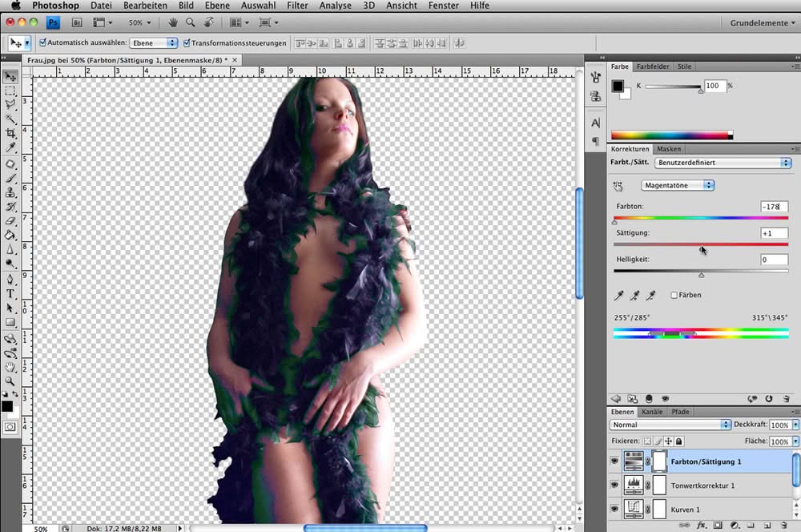Open the character panel icon 'A'

click(596, 123)
